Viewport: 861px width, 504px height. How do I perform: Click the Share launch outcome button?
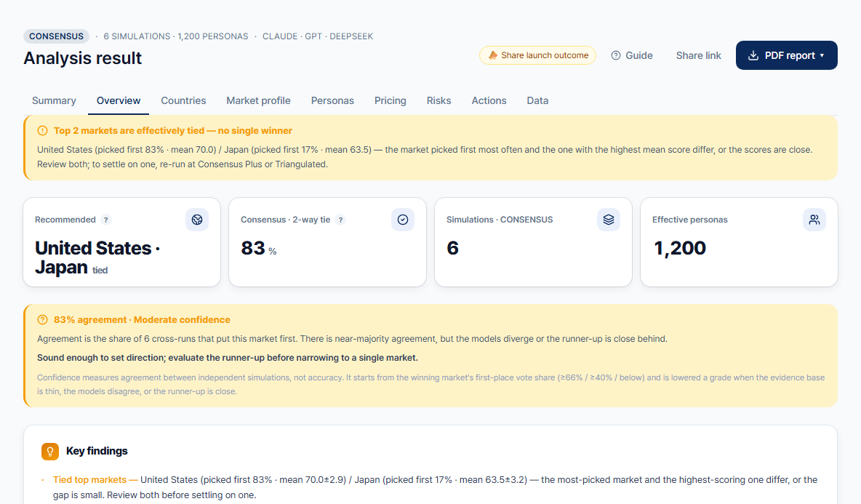tap(537, 55)
